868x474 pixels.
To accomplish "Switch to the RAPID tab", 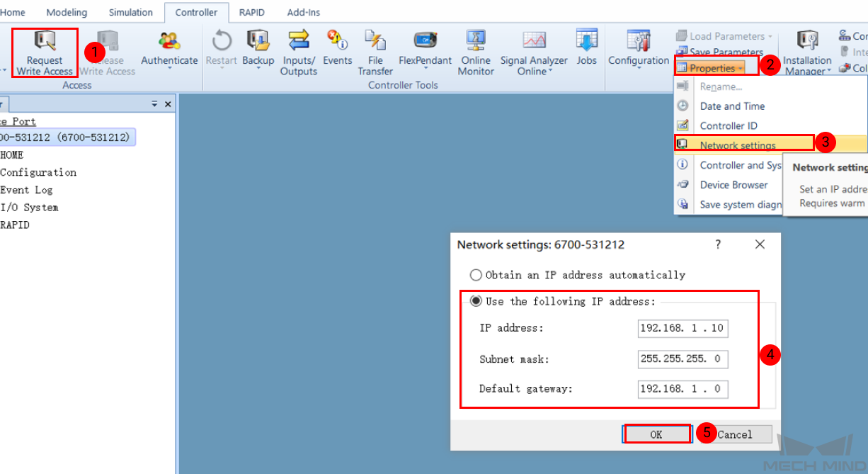I will (x=251, y=12).
